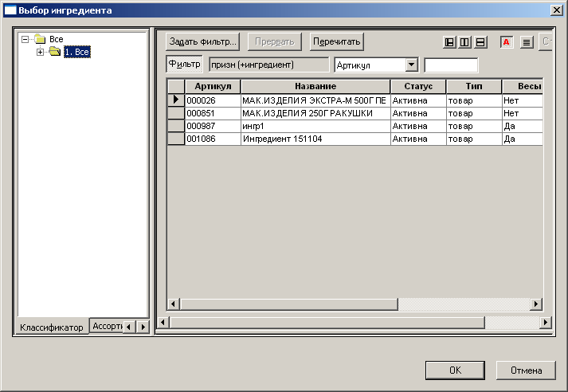This screenshot has height=392, width=568.
Task: Click the empty search input field
Action: [x=451, y=65]
